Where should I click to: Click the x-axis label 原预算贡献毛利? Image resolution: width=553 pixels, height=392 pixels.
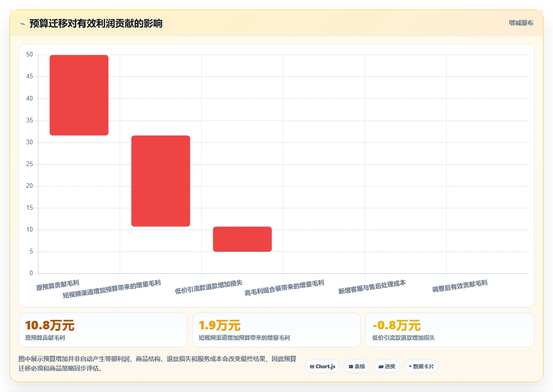point(58,285)
